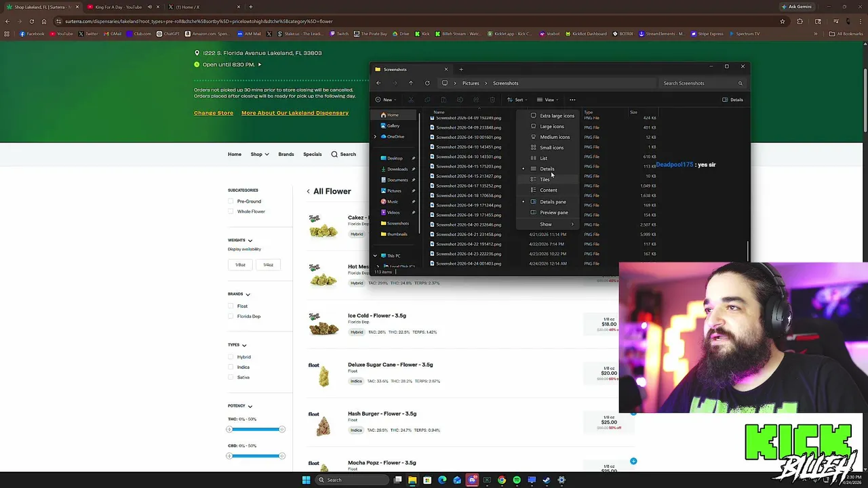
Task: Select Details view in View menu
Action: pos(547,169)
